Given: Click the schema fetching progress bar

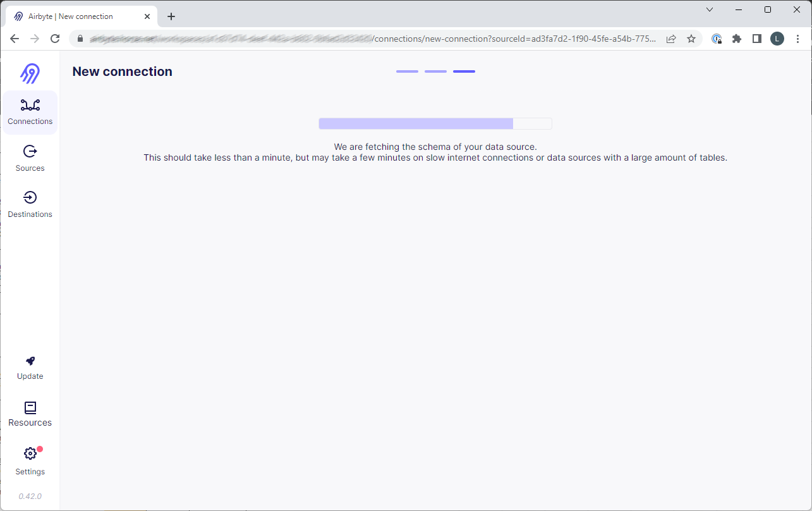Looking at the screenshot, I should click(435, 123).
